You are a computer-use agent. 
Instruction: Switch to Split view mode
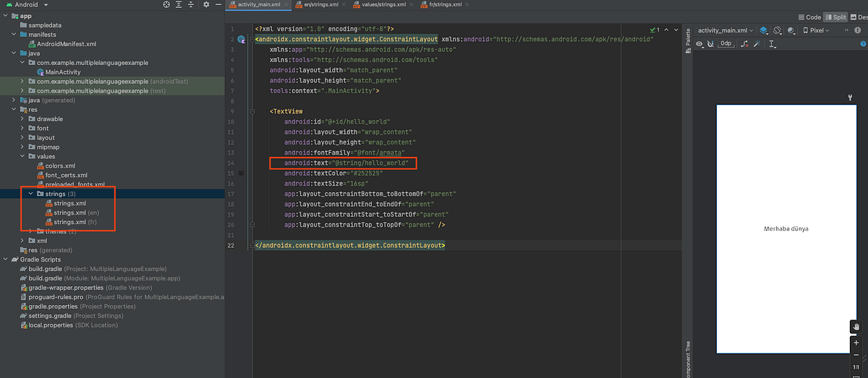(x=835, y=17)
